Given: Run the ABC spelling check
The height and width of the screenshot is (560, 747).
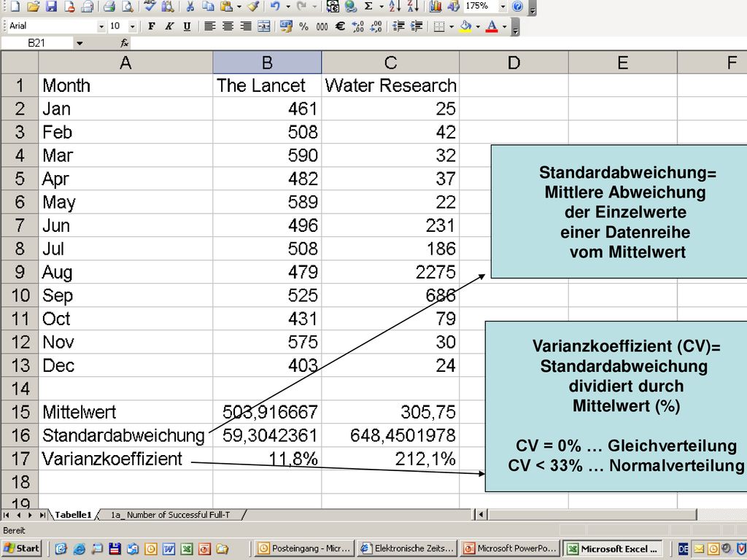Looking at the screenshot, I should point(150,6).
